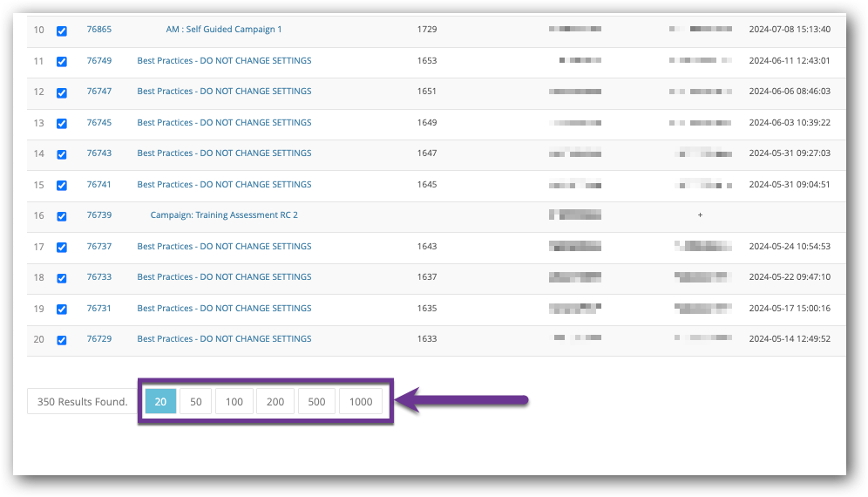This screenshot has width=868, height=497.
Task: Click timestamp 2024-05-31 09:27:03
Action: (x=790, y=153)
